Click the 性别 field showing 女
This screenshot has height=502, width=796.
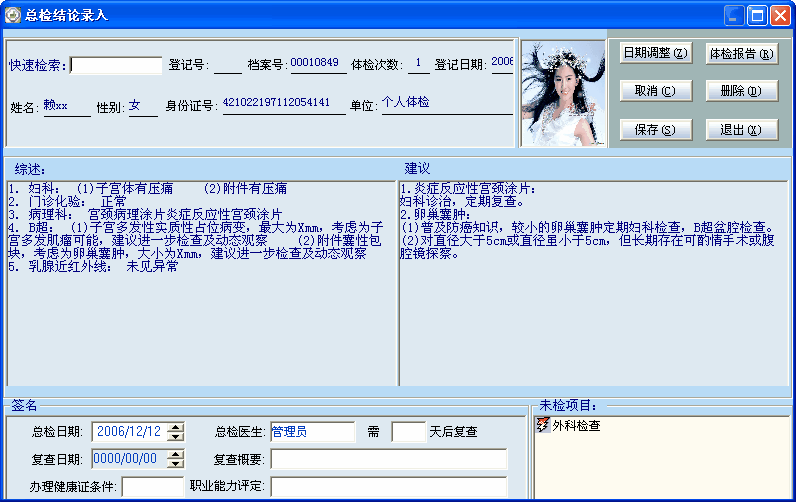[143, 107]
